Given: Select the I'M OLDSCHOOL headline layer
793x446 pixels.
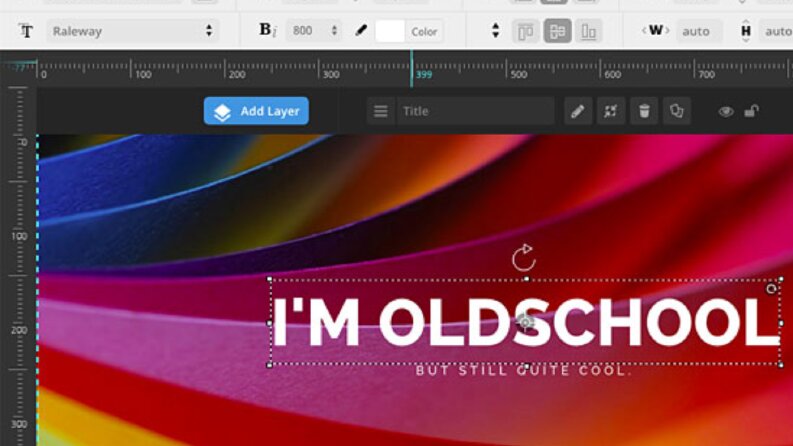Looking at the screenshot, I should point(525,322).
